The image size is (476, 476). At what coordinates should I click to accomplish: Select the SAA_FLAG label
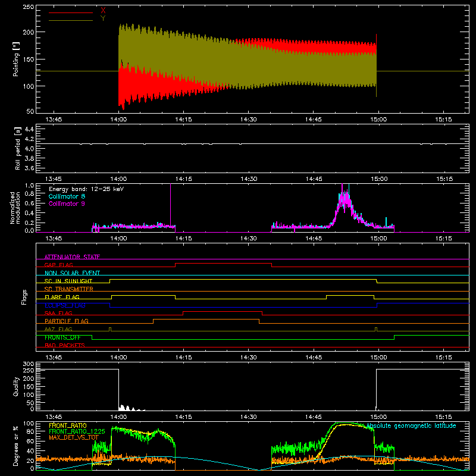tap(58, 313)
